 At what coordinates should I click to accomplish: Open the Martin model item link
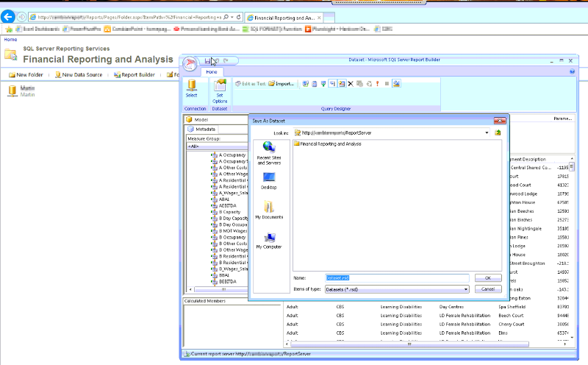[27, 88]
